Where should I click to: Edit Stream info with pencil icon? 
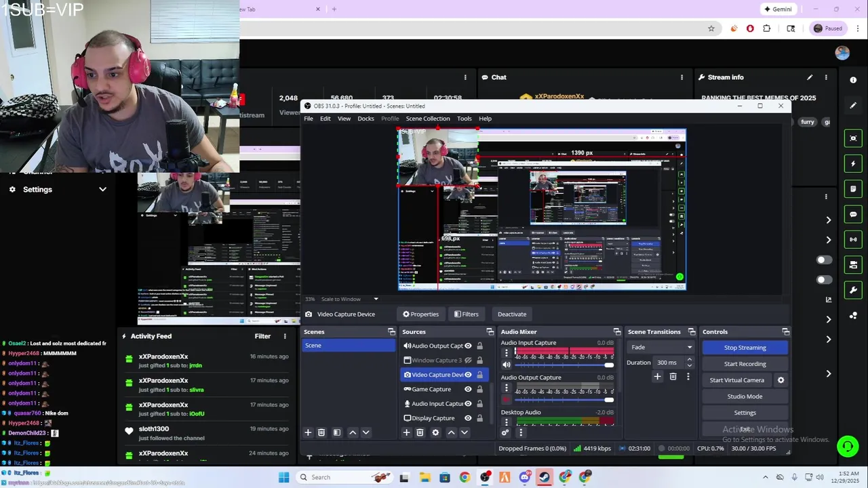(x=810, y=77)
